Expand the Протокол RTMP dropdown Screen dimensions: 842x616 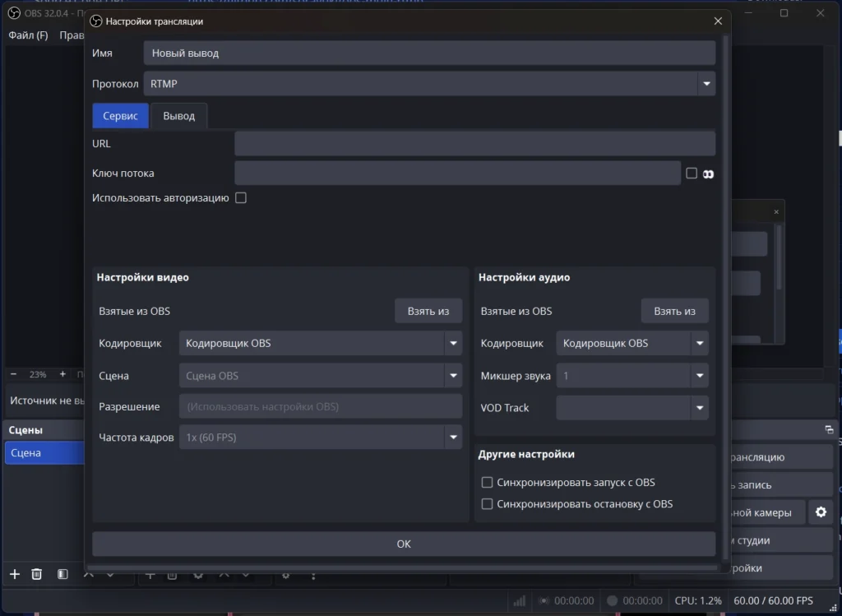(706, 84)
